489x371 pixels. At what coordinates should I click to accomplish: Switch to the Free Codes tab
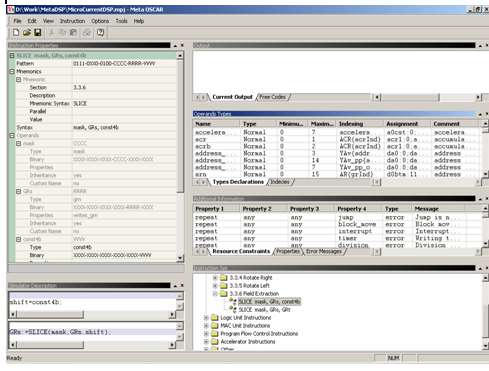(x=273, y=97)
